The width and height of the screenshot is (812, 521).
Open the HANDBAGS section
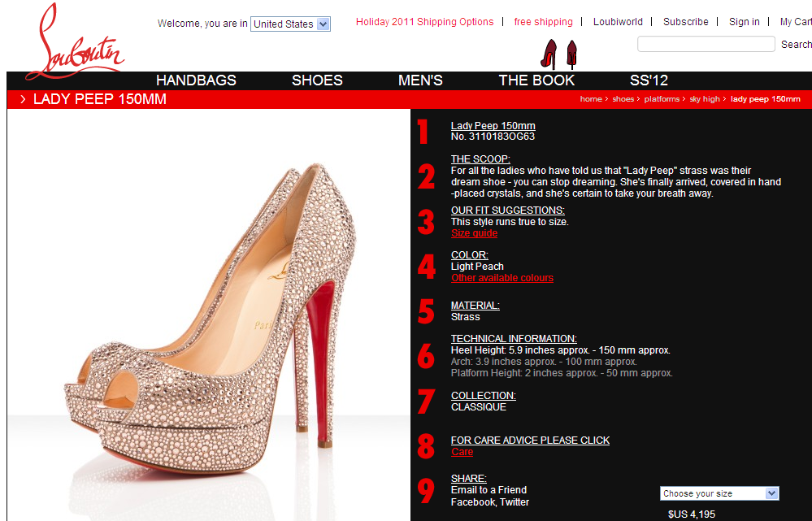pyautogui.click(x=196, y=80)
